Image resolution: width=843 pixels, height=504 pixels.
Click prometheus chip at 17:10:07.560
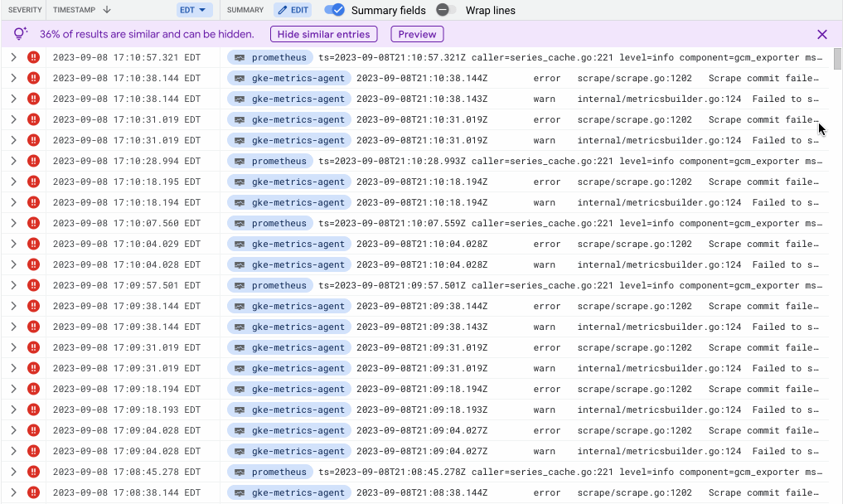coord(270,223)
